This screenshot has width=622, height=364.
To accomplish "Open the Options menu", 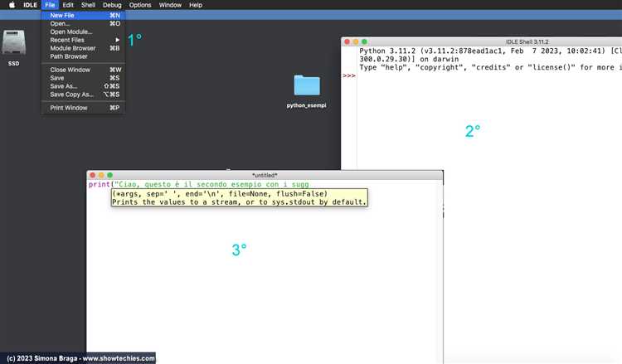I will 140,5.
